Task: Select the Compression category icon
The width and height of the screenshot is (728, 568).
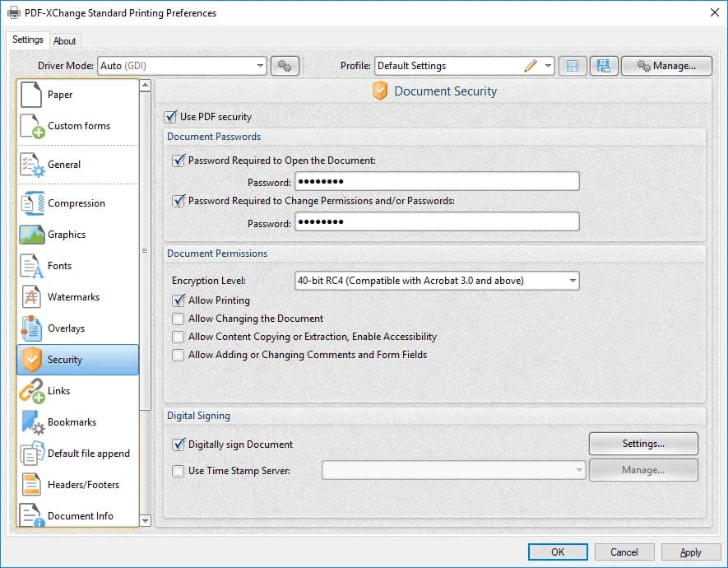Action: tap(32, 203)
